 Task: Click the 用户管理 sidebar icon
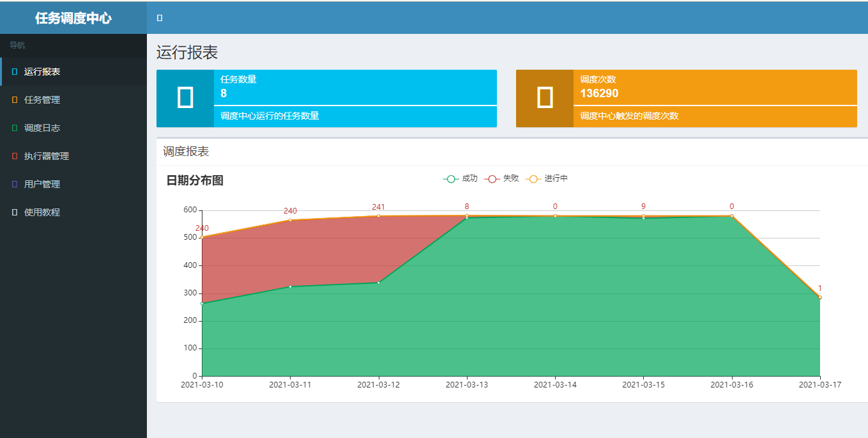15,184
